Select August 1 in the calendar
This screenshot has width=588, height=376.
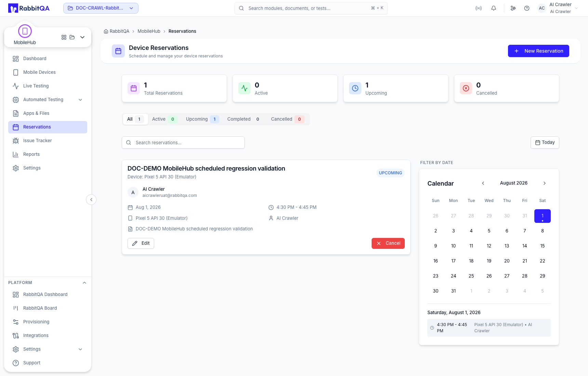[543, 216]
